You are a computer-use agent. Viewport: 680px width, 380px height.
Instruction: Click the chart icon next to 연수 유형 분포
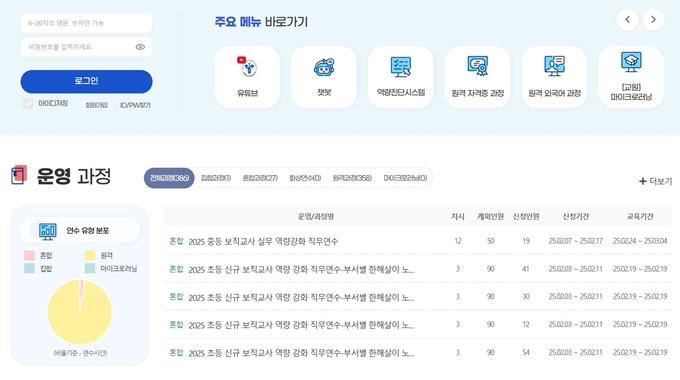47,231
